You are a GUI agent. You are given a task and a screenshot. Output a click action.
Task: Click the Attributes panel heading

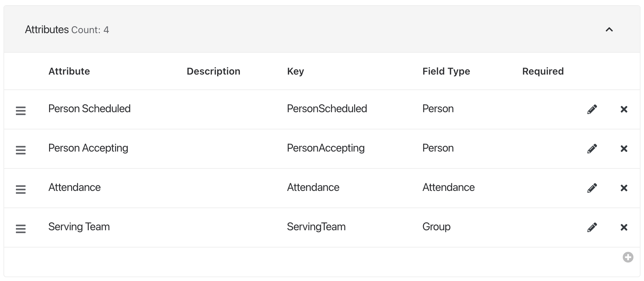pos(47,30)
